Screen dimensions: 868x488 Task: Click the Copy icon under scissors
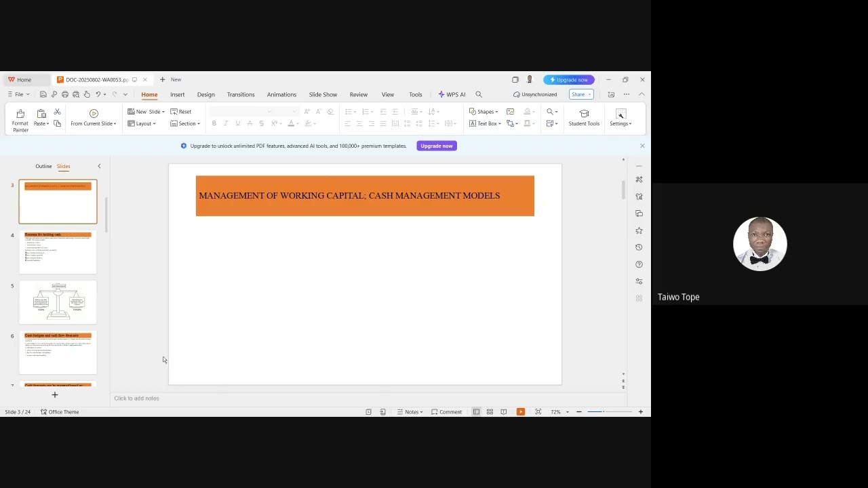[x=57, y=123]
